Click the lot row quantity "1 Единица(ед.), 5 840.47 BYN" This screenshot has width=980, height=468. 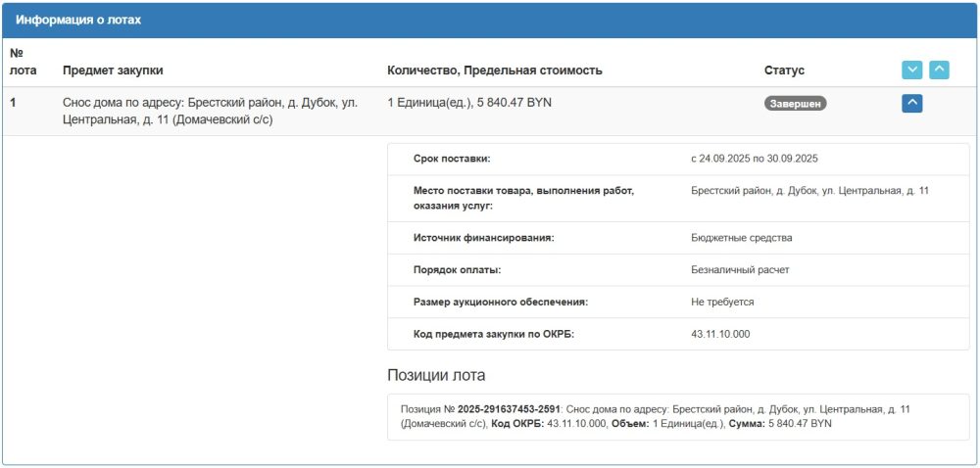(x=469, y=102)
